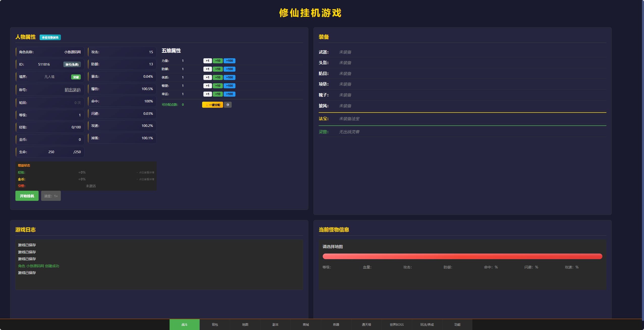
Task: Open the 商城 shop tab
Action: [x=306, y=324]
